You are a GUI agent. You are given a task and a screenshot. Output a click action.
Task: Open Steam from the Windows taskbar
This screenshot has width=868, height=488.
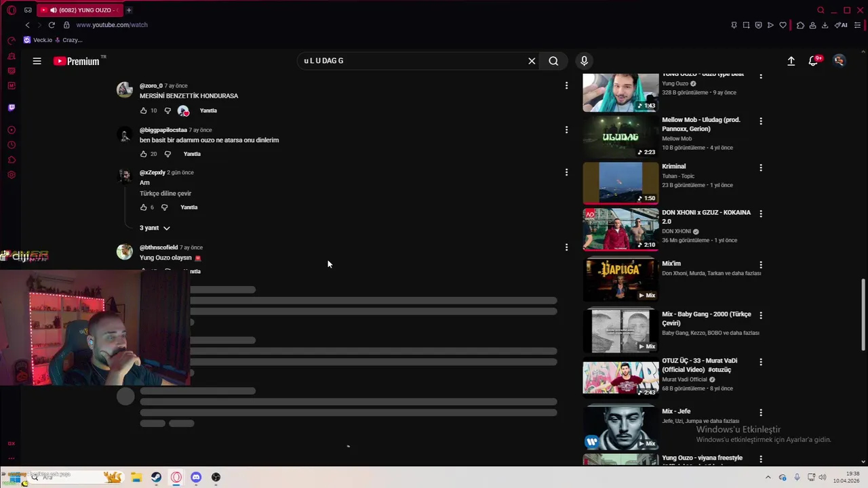pos(156,477)
